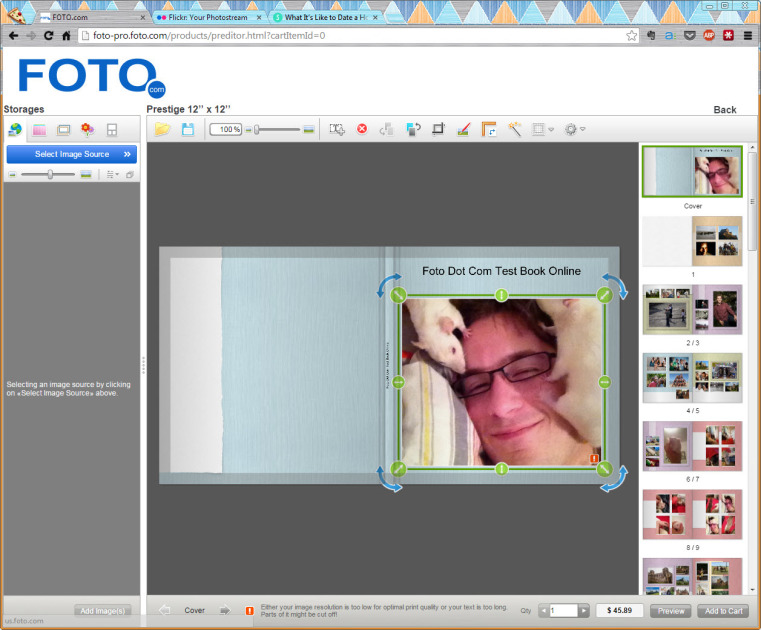The image size is (761, 630).
Task: Open the layouts tab in Storages panel
Action: tap(112, 130)
